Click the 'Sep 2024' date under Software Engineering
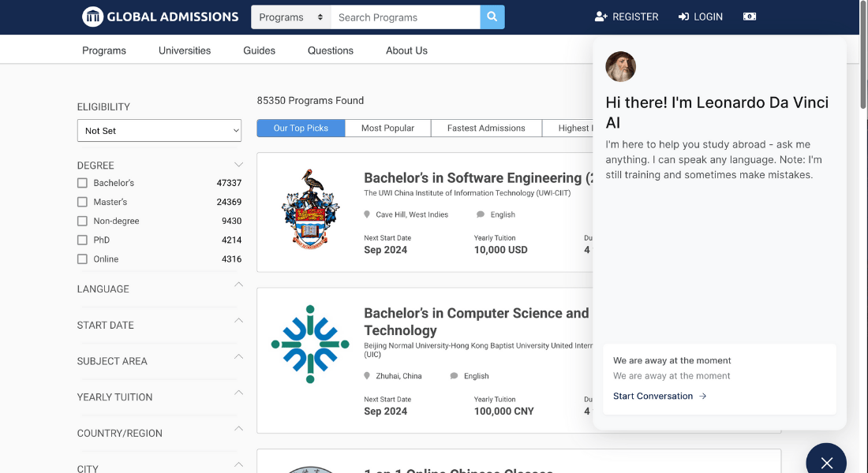868x473 pixels. coord(385,250)
